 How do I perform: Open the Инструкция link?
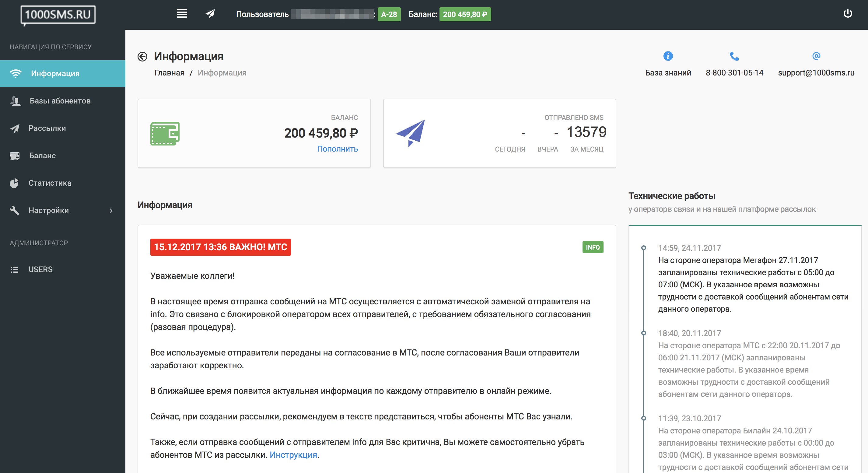point(293,455)
